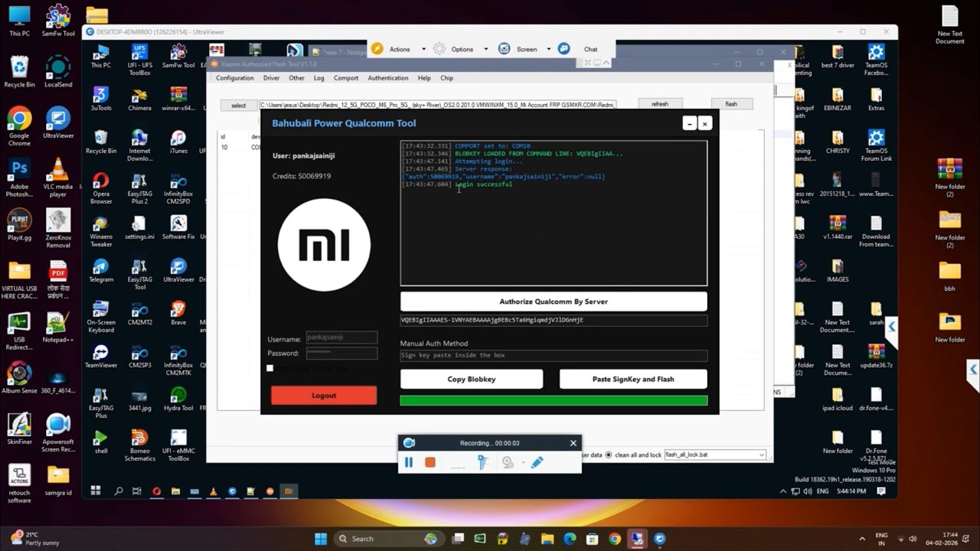Open Google Chrome from host taskbar
Screen dimensions: 980x551
tap(615, 539)
